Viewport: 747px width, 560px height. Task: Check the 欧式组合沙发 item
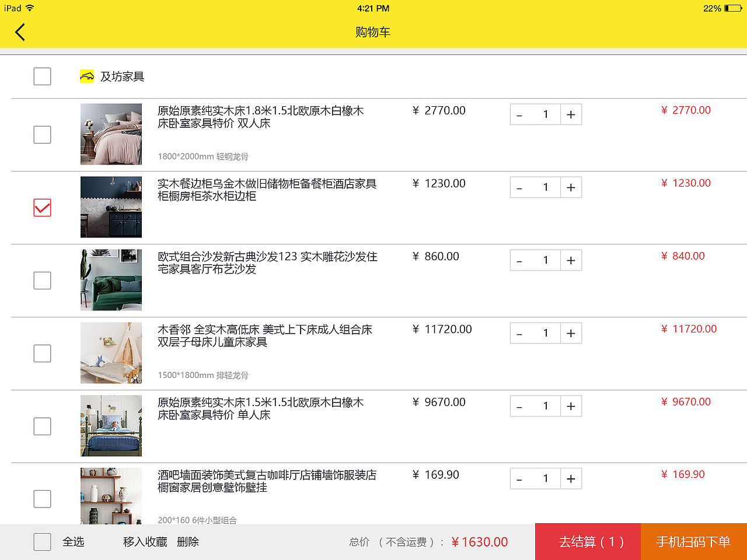pos(42,281)
